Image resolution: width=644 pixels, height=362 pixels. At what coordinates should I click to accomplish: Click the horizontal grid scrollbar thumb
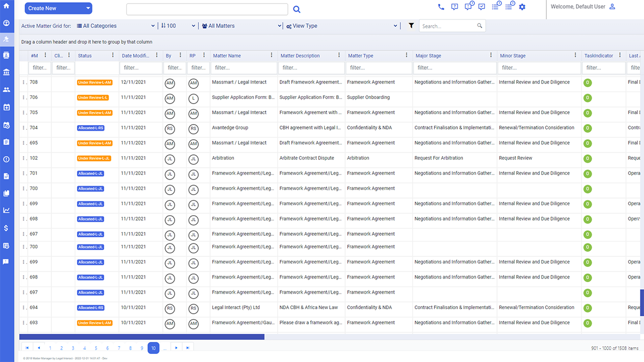coord(142,337)
